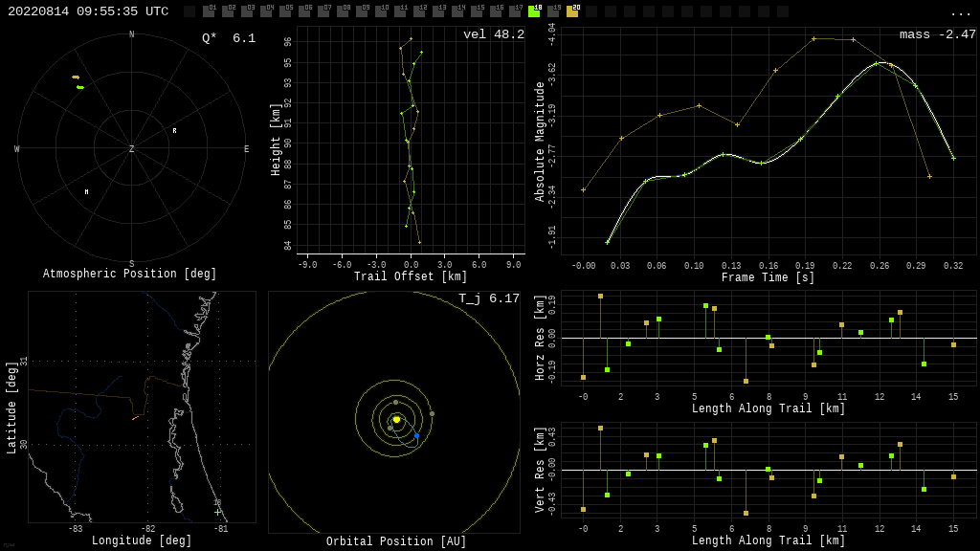Enable the gray station 01 box
The image size is (980, 551).
[209, 11]
